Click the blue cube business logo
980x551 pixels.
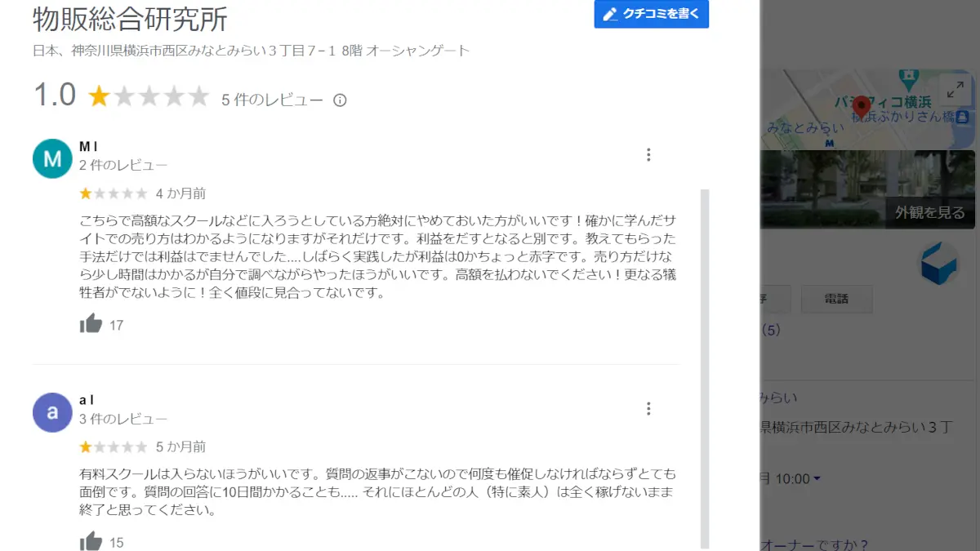(x=938, y=264)
